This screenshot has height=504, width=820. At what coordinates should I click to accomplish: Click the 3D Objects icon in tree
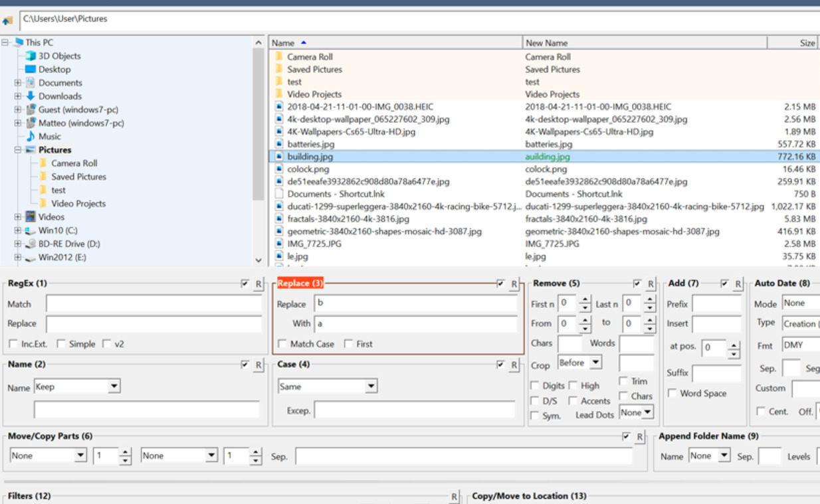31,56
